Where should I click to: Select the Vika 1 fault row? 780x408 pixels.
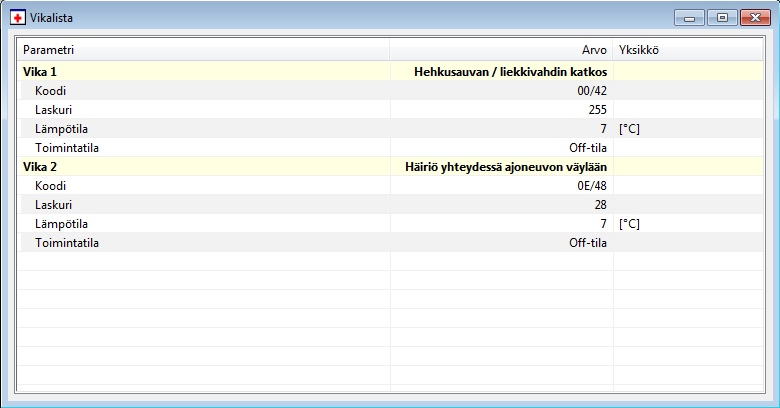41,72
